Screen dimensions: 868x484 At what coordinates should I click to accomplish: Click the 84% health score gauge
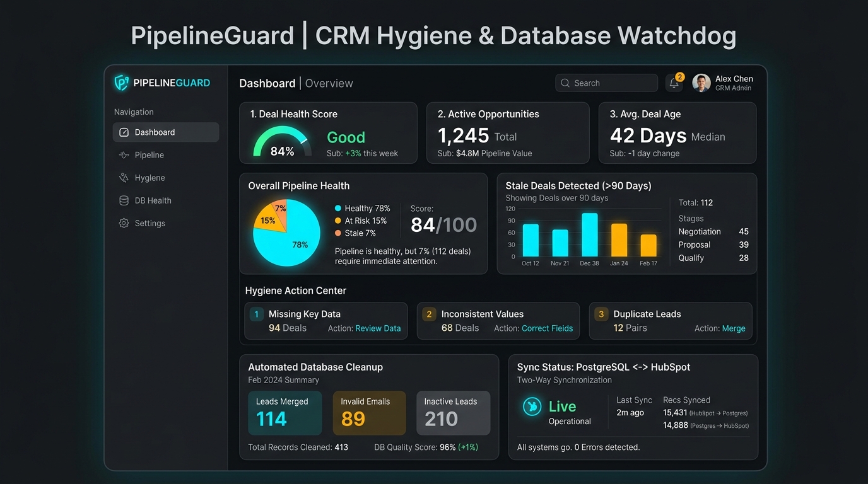(282, 142)
